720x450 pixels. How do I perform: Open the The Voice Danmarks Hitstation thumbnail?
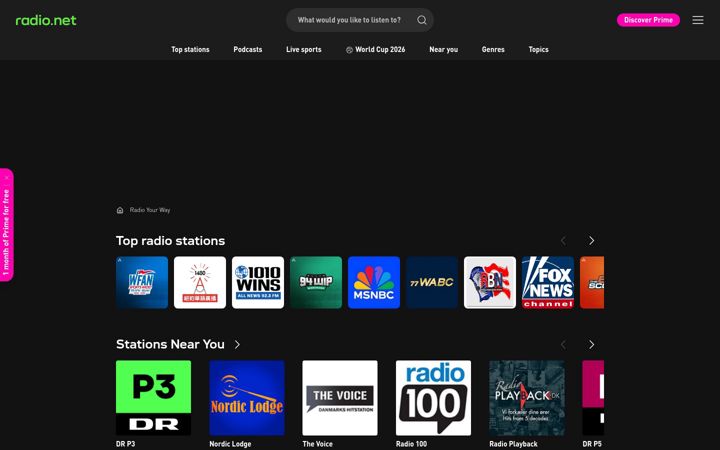(x=340, y=398)
